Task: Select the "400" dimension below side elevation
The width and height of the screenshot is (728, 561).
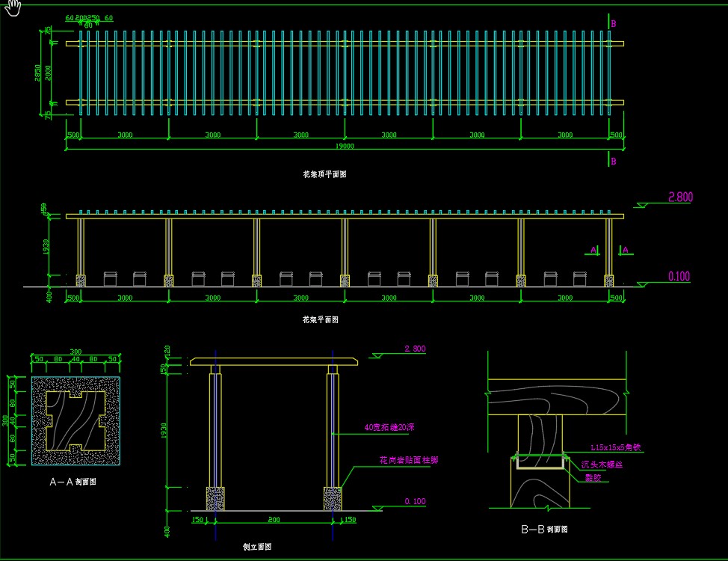Action: click(x=167, y=532)
